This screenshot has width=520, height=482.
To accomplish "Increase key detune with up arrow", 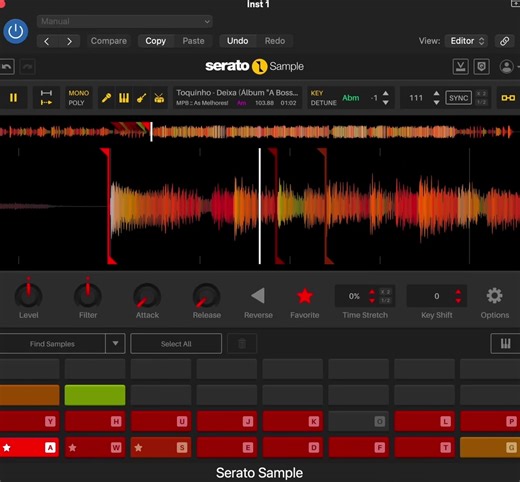I will pyautogui.click(x=385, y=93).
